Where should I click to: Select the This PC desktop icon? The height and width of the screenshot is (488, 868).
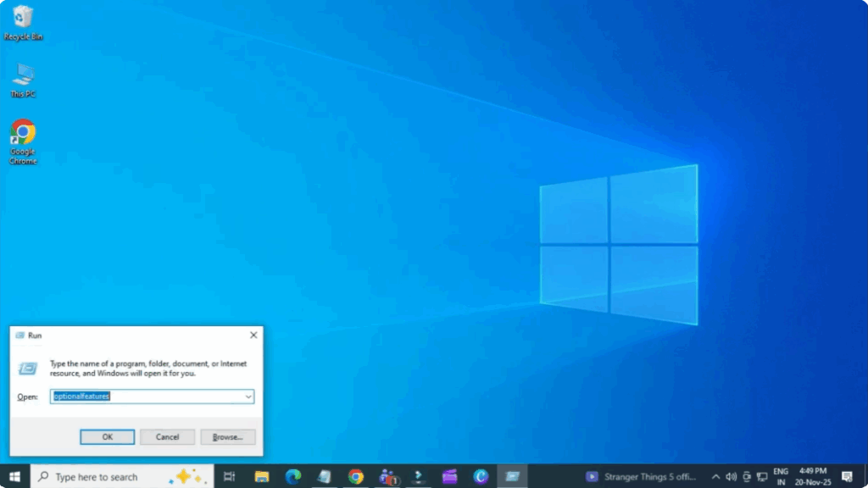(x=23, y=80)
